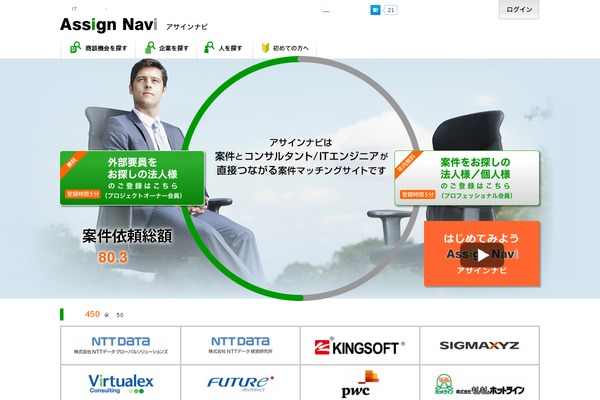Click the 案件をお探しの法人様/個人様 registration banner
Image resolution: width=600 pixels, height=400 pixels.
click(467, 178)
